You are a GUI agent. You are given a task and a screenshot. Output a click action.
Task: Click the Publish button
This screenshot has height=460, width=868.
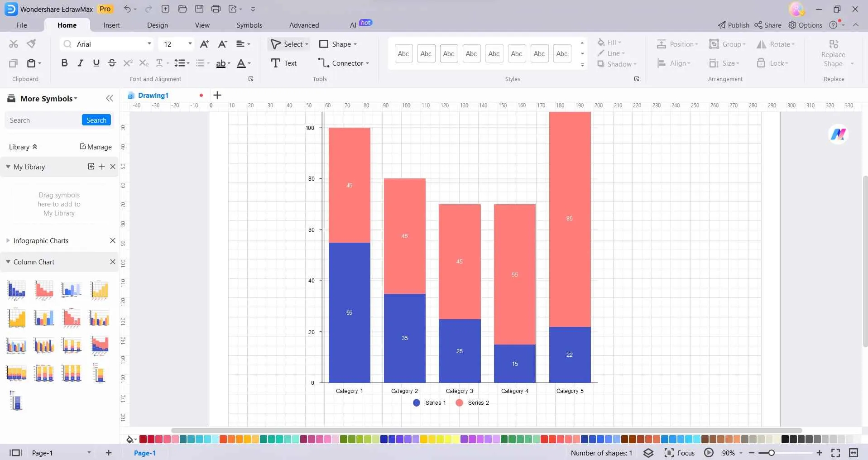click(733, 25)
